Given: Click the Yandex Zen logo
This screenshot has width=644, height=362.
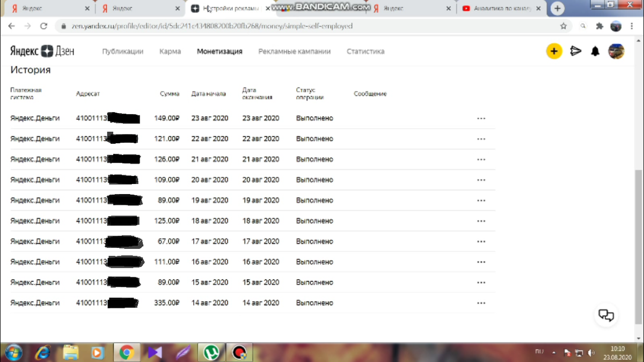Looking at the screenshot, I should pyautogui.click(x=42, y=51).
